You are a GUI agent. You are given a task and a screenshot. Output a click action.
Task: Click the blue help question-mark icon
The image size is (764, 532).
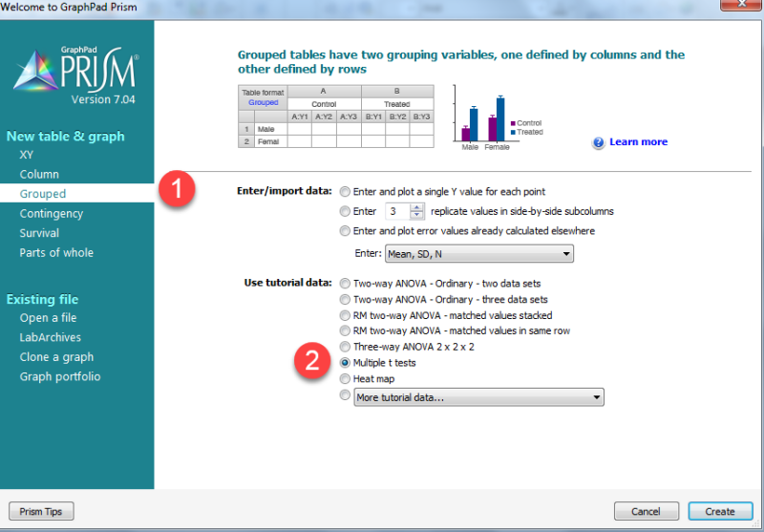pos(599,142)
